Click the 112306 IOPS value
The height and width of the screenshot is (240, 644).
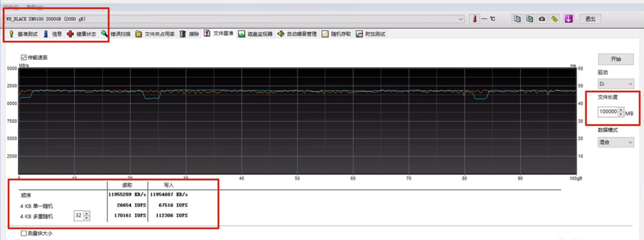point(173,216)
